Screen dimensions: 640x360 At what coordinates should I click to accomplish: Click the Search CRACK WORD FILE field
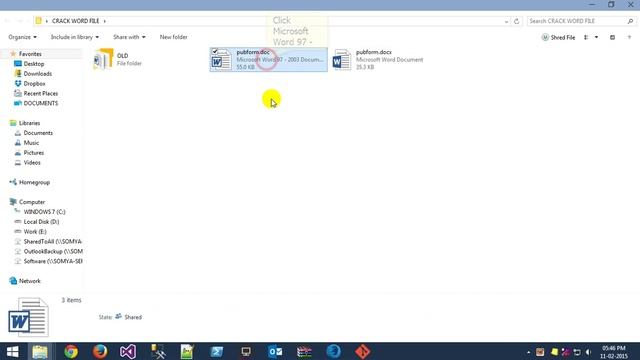577,21
